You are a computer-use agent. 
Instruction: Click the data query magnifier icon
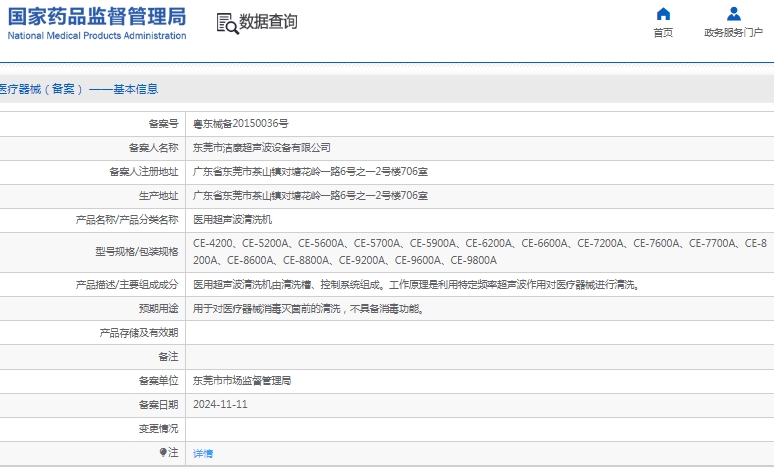[227, 23]
